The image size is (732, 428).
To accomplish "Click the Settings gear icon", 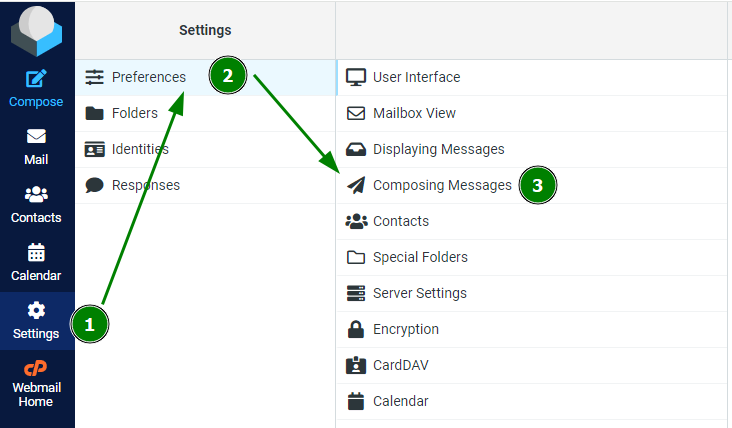I will (x=36, y=310).
